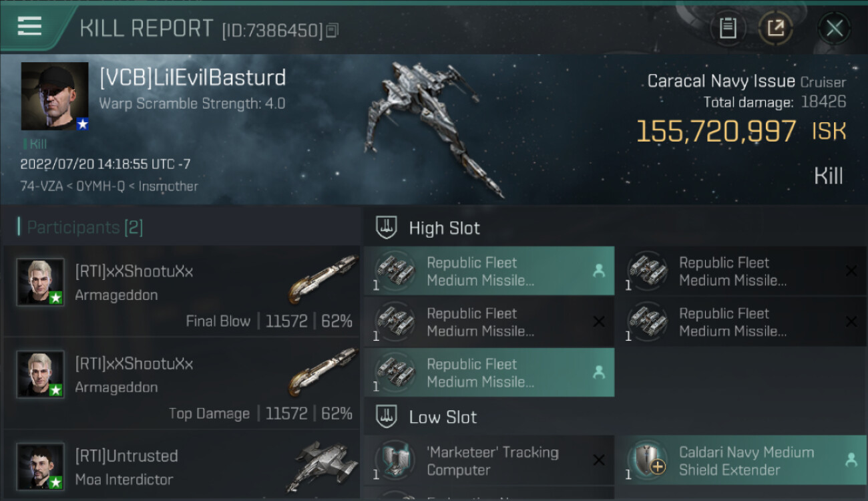This screenshot has height=501, width=868.
Task: Close the kill report window
Action: click(x=834, y=28)
